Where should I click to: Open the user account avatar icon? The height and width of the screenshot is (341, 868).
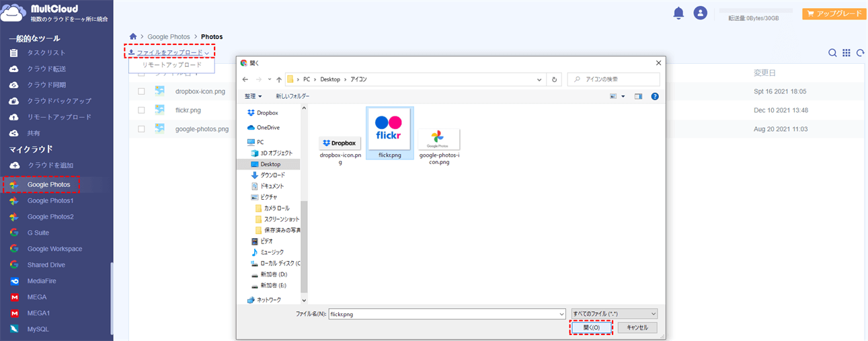pos(701,13)
